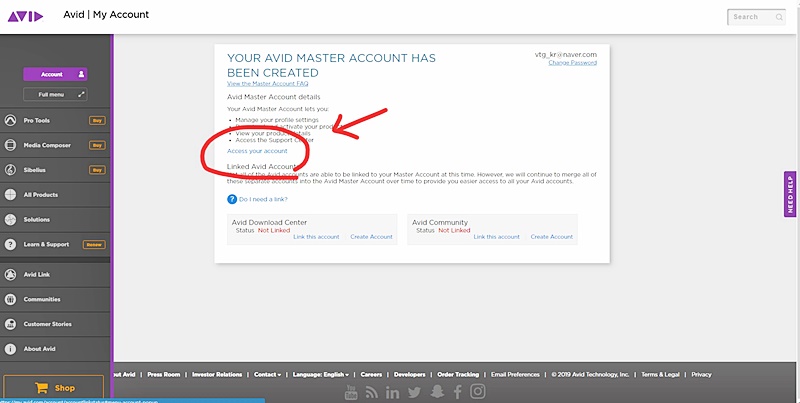The image size is (800, 403).
Task: Click the Instagram icon in footer
Action: (478, 391)
